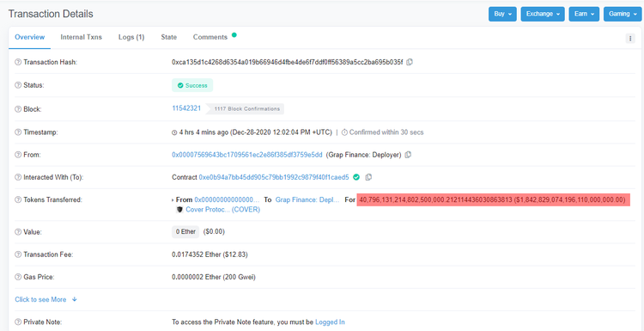Copy the contract address icon
Viewport: 644px width, 331px height.
click(x=368, y=177)
